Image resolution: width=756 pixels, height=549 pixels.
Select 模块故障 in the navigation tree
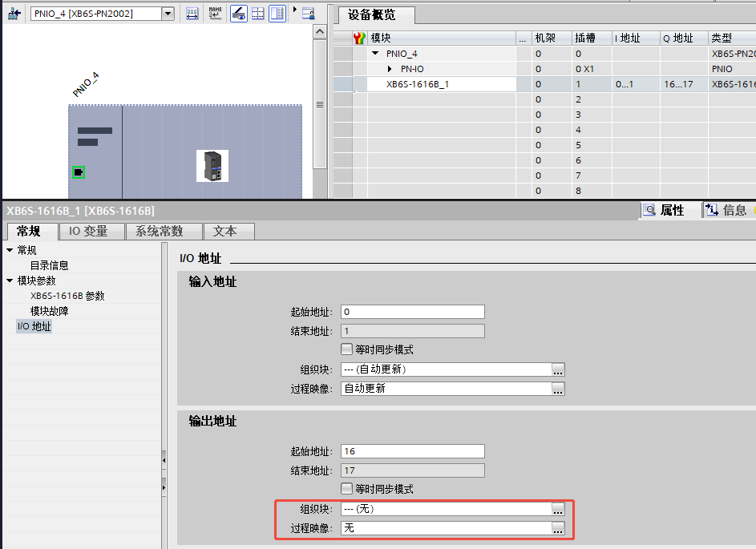click(x=49, y=311)
